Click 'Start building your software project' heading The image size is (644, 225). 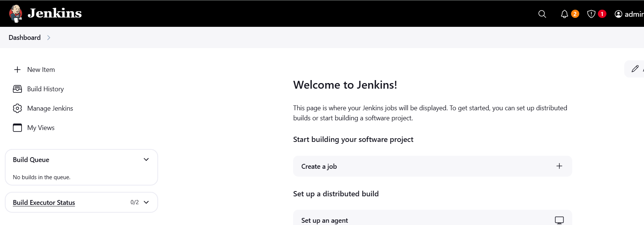pyautogui.click(x=353, y=139)
